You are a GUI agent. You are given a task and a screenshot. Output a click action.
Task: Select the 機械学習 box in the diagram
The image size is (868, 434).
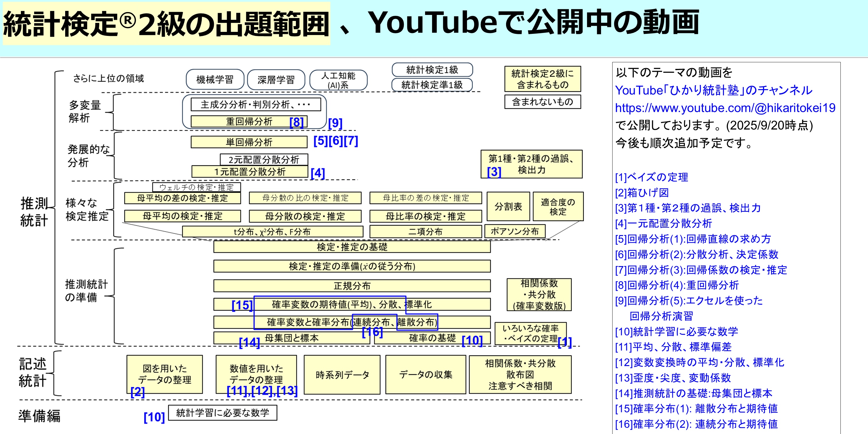[x=215, y=79]
